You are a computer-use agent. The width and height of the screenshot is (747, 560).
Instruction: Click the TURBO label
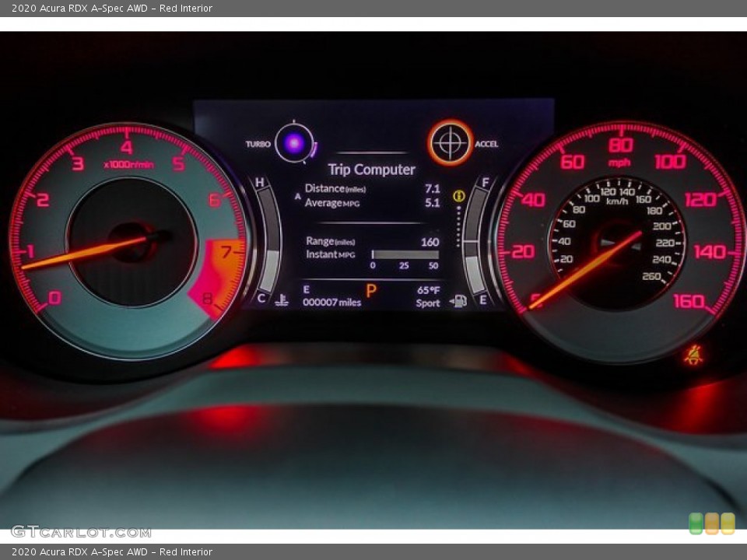[x=258, y=144]
